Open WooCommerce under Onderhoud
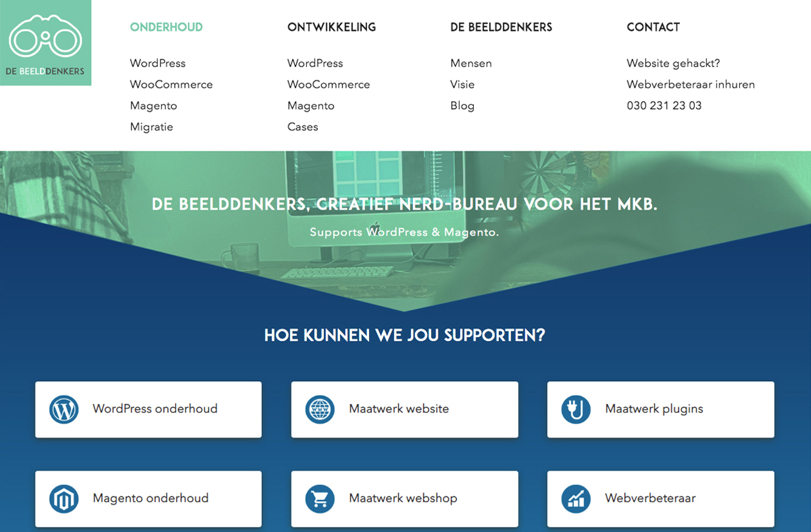 click(171, 85)
